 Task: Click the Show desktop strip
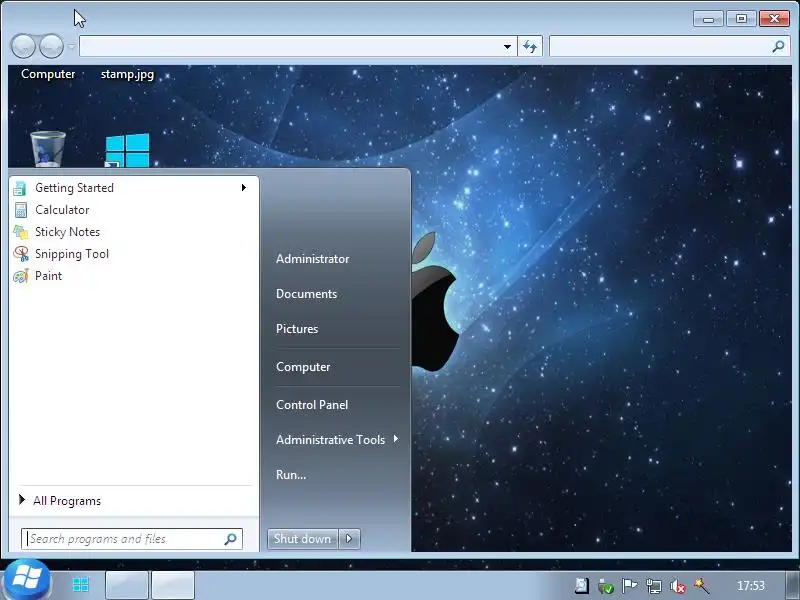792,585
